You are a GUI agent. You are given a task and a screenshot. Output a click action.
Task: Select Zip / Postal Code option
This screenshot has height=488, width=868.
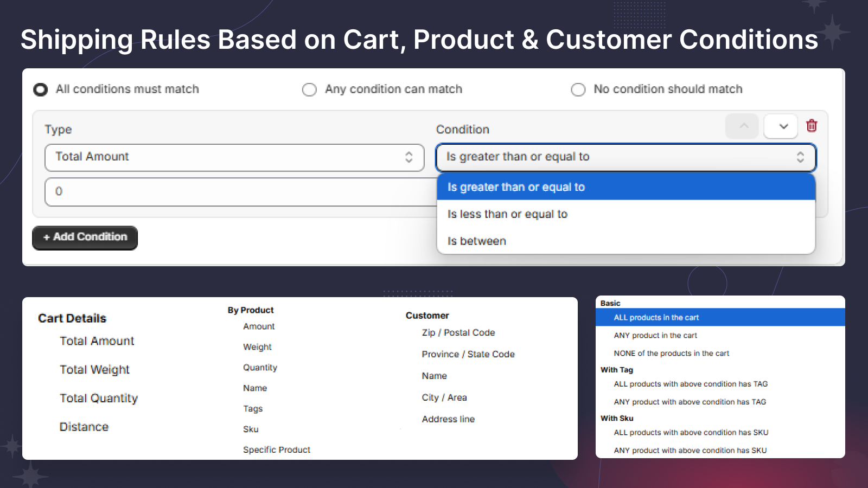pyautogui.click(x=458, y=333)
